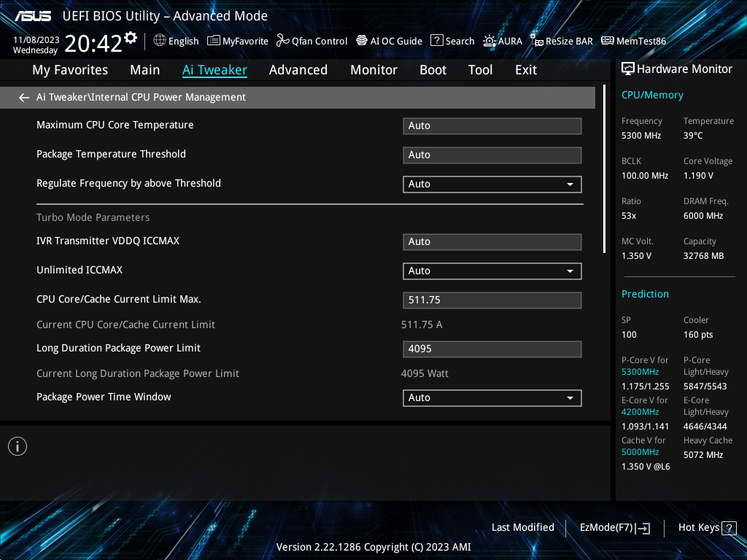Select the Ai Tweaker tab

coord(214,70)
